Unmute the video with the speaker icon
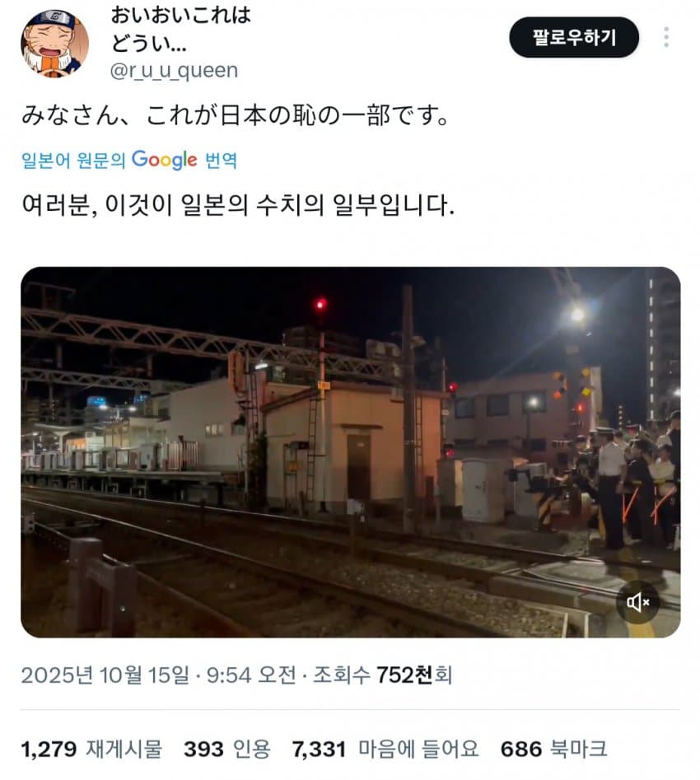Image resolution: width=700 pixels, height=780 pixels. (637, 602)
